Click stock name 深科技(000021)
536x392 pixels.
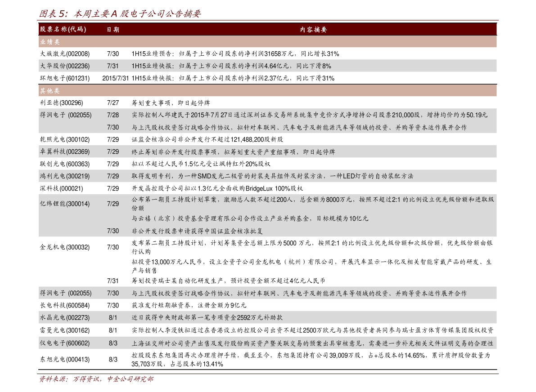(x=61, y=188)
